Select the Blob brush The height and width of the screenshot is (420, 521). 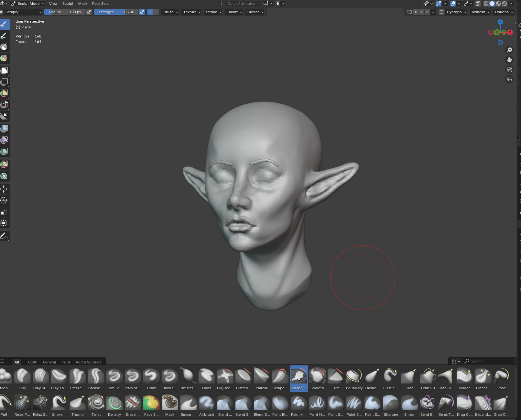(x=4, y=379)
